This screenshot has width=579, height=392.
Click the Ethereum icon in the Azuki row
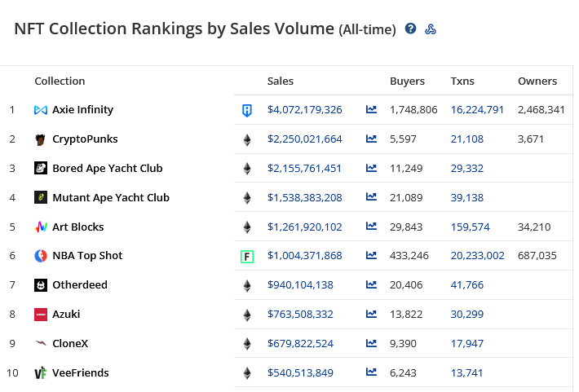[247, 315]
